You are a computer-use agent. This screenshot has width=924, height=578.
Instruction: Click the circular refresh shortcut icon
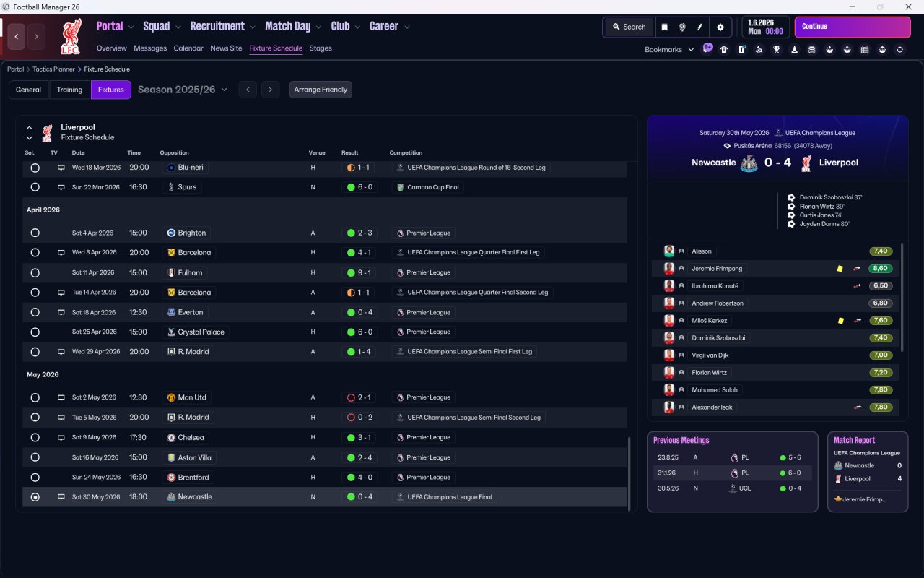point(899,50)
